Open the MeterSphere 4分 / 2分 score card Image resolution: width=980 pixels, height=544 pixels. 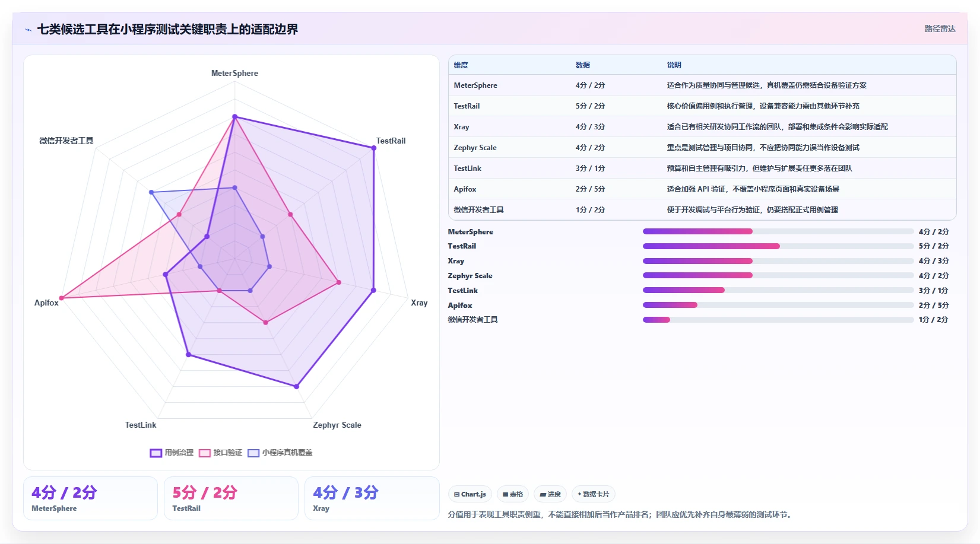90,498
